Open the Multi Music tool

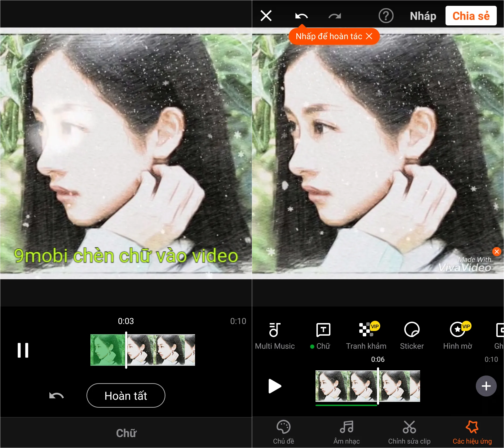coord(275,336)
